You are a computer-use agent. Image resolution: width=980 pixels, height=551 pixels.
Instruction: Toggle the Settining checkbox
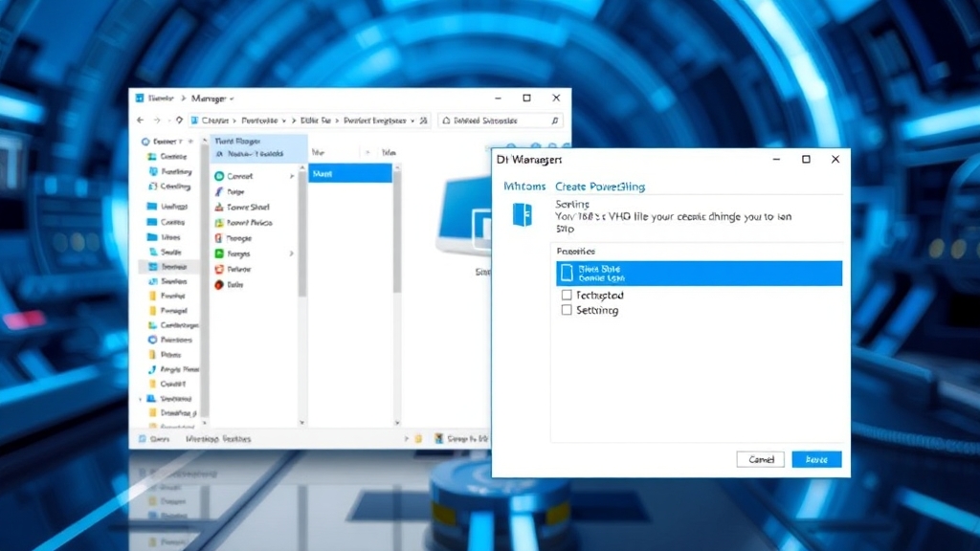[567, 310]
